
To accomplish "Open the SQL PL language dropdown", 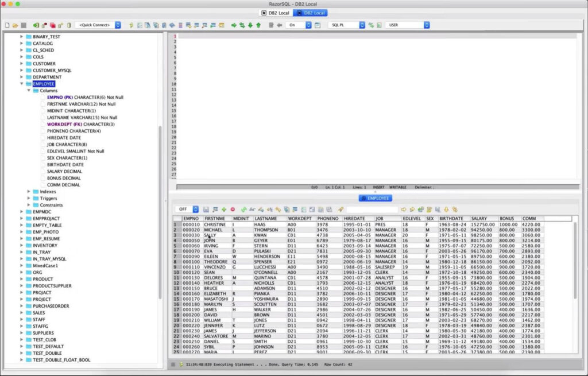I will tap(362, 25).
